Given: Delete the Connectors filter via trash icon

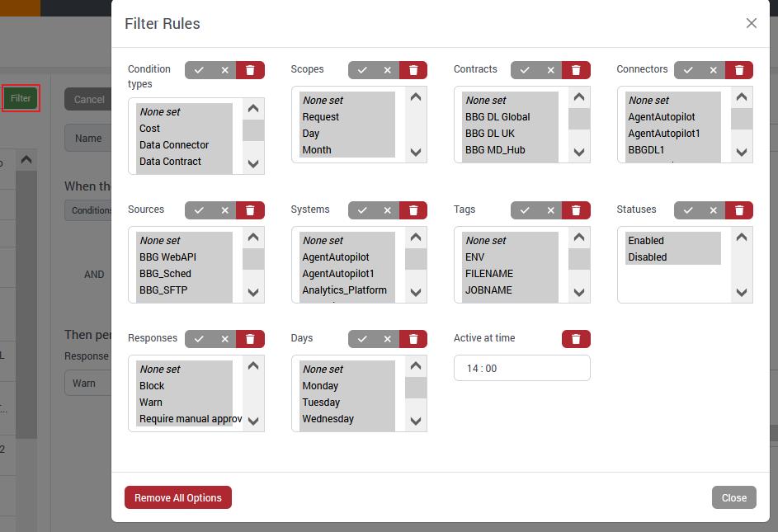Looking at the screenshot, I should tap(739, 70).
